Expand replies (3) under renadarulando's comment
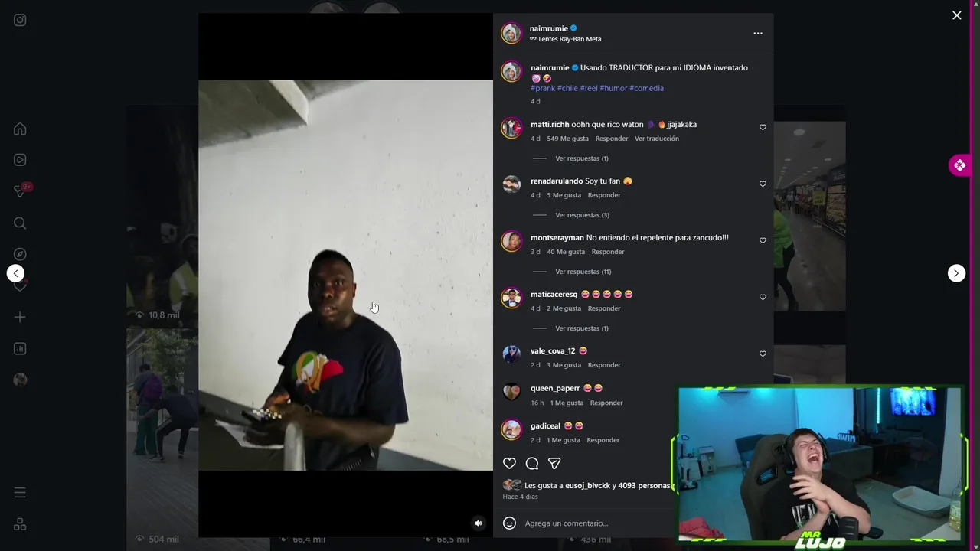The image size is (980, 551). coord(582,215)
